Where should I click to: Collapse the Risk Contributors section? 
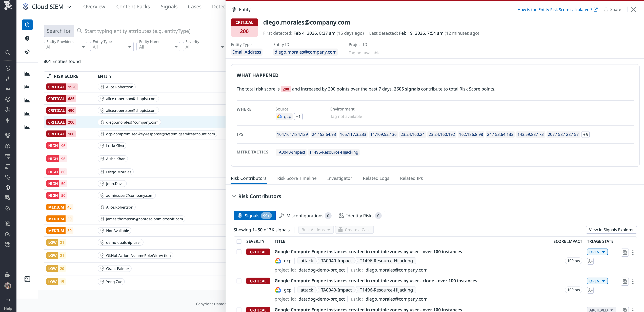[234, 196]
